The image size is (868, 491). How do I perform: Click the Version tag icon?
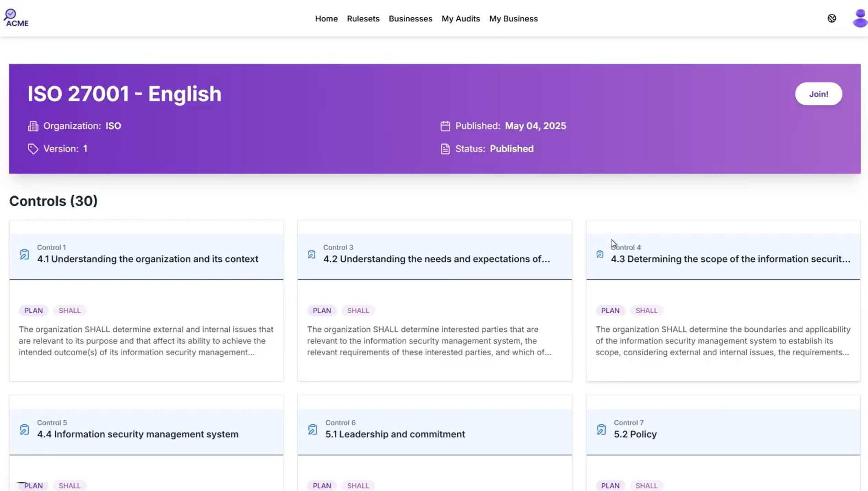click(33, 149)
